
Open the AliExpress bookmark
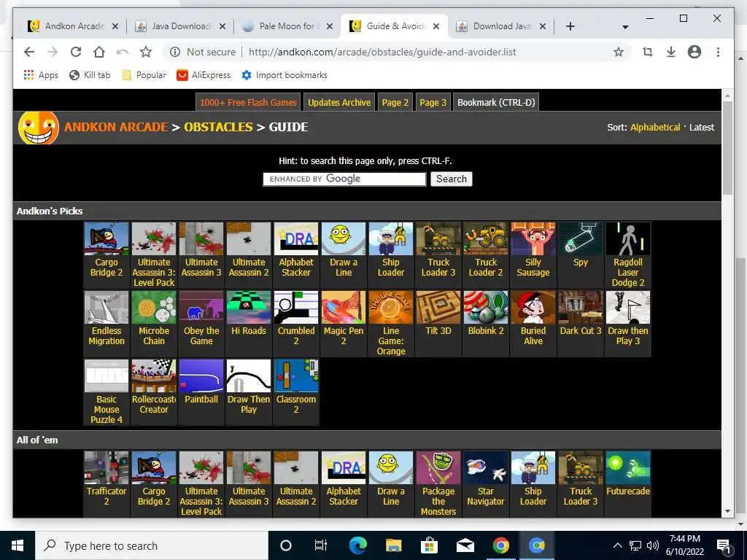[204, 75]
